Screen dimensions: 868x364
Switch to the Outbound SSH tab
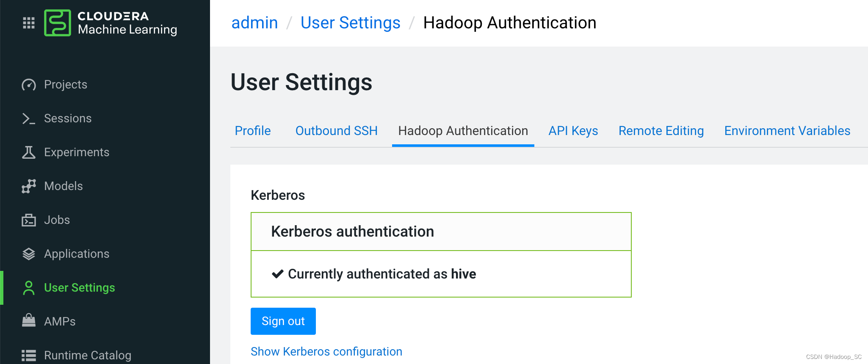(337, 131)
